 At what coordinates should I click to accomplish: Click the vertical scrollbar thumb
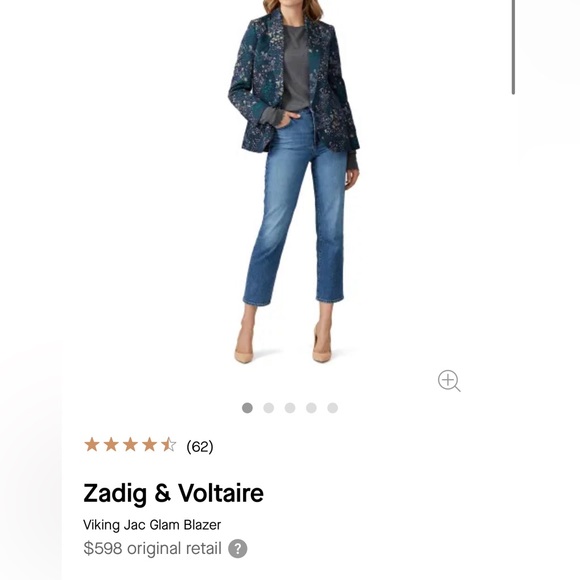coord(513,47)
